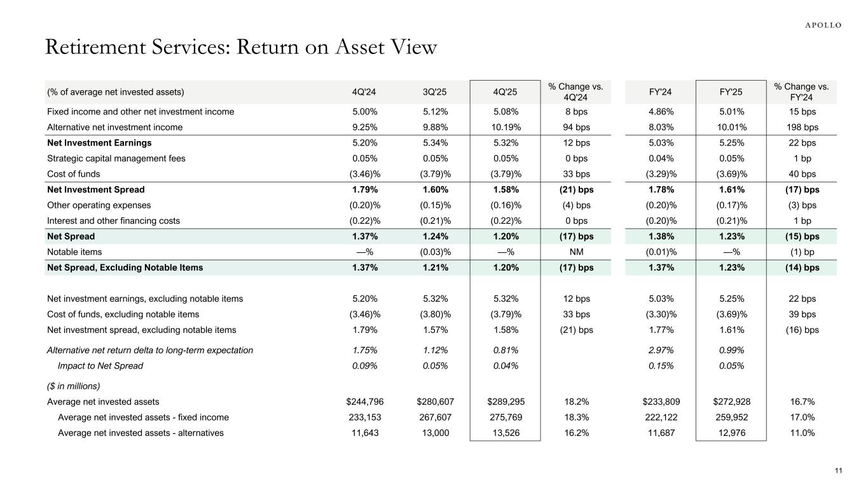Select the Cost of funds row label

tap(74, 174)
